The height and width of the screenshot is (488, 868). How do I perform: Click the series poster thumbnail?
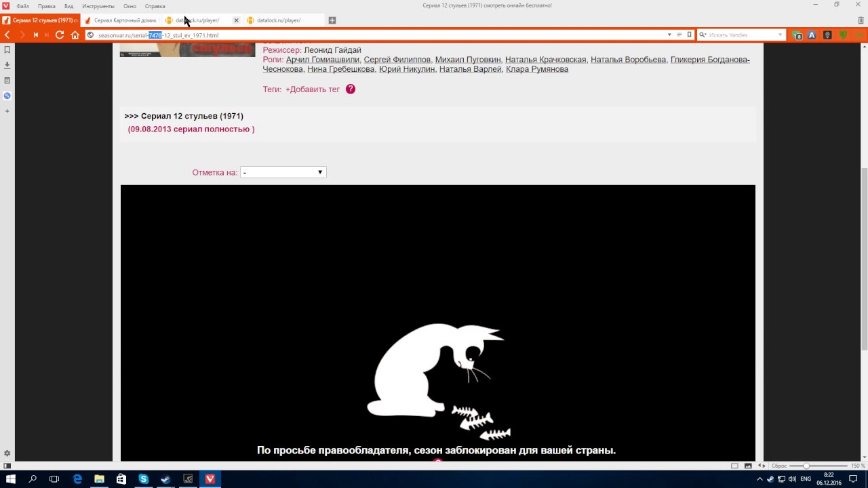point(188,49)
